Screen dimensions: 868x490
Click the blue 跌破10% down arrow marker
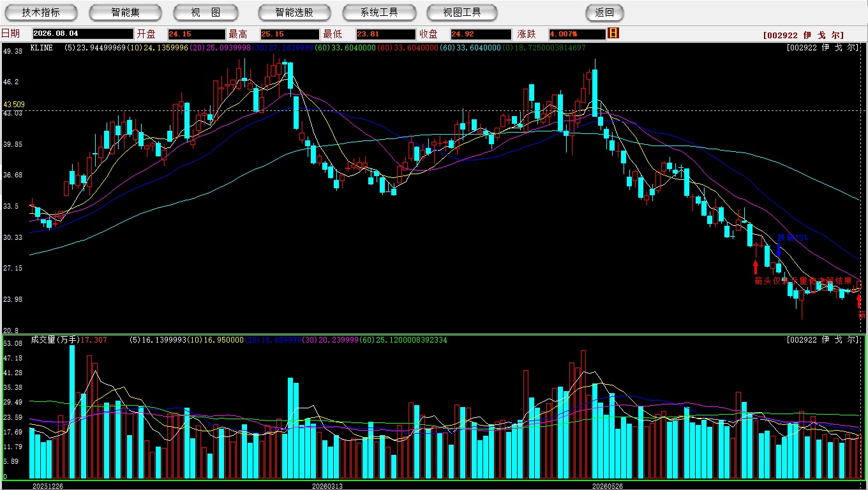point(779,250)
